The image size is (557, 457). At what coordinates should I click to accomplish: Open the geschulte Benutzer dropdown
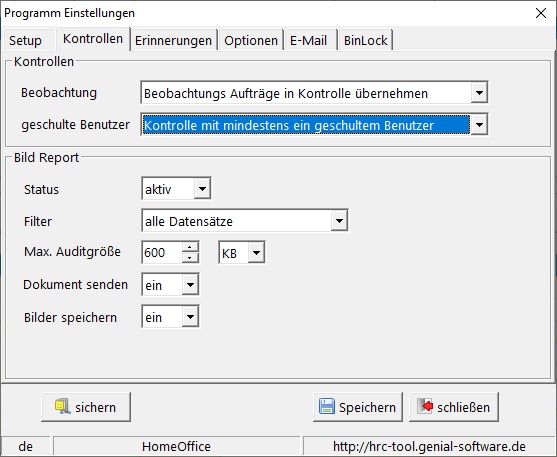point(479,125)
